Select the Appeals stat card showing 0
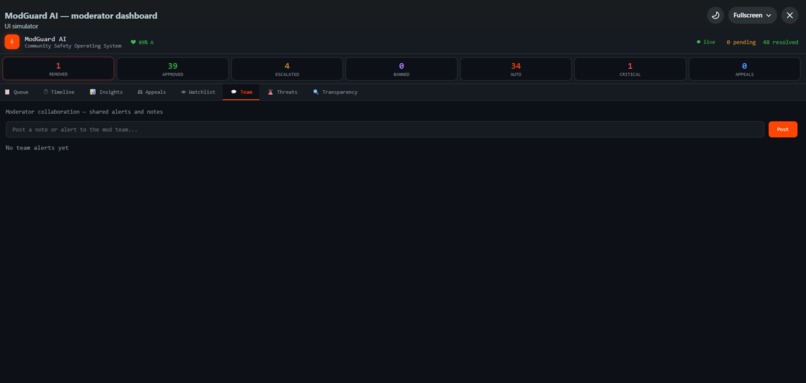The width and height of the screenshot is (806, 383). coord(744,69)
